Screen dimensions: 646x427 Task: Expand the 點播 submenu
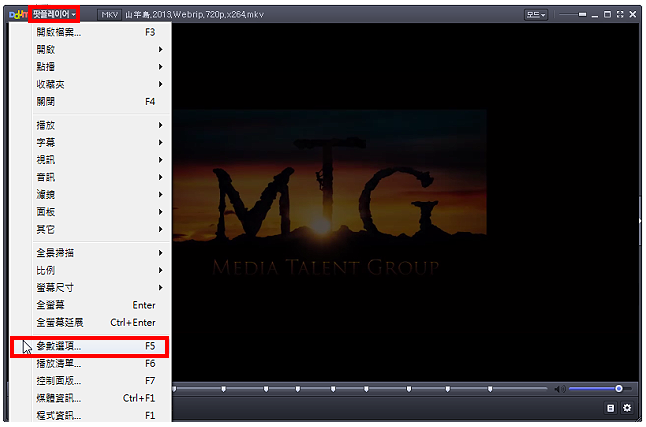90,67
